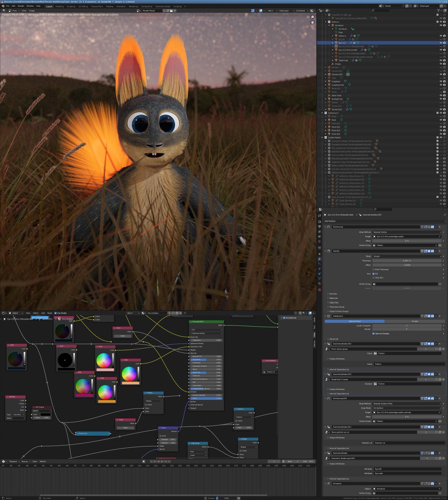Click the armature icon beside Armature in outliner
Viewport: 448px width, 500px height.
pyautogui.click(x=332, y=25)
